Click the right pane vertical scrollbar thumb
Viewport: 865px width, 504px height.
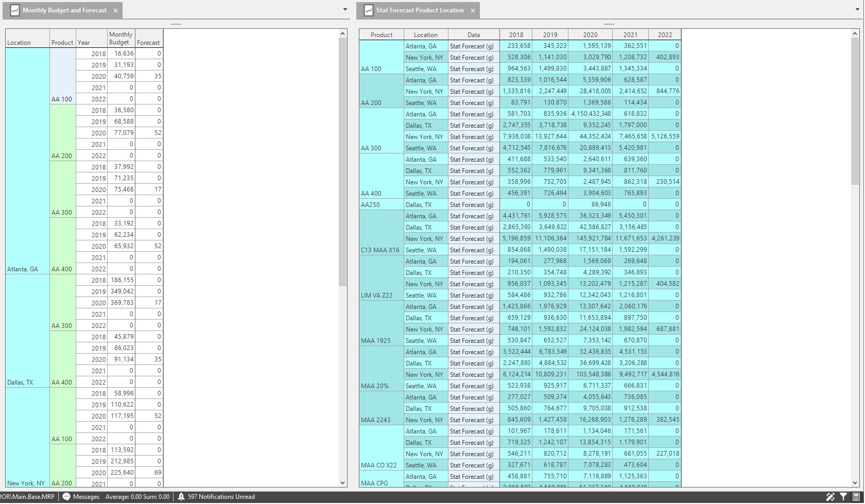click(x=855, y=111)
